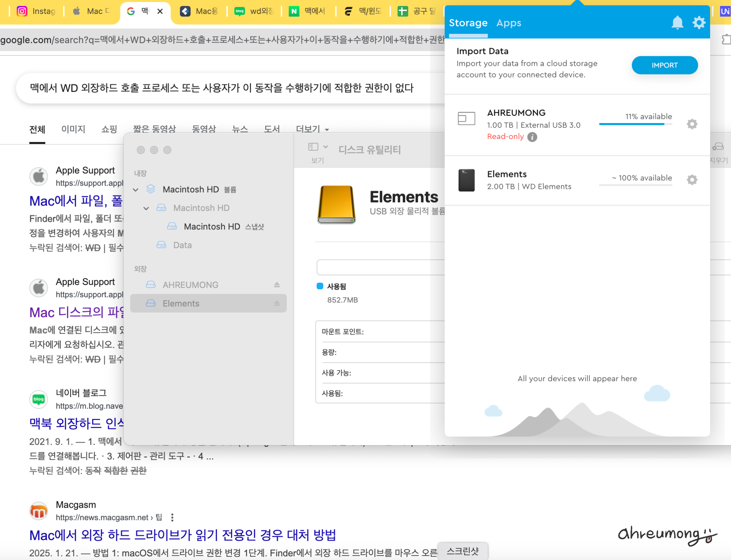Click Naver blog favicon in search results

pyautogui.click(x=39, y=399)
